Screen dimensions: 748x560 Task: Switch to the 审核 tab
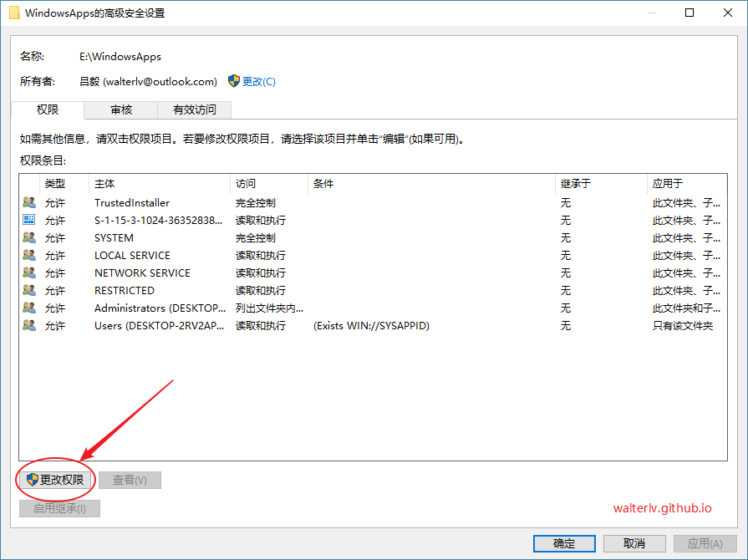coord(120,109)
